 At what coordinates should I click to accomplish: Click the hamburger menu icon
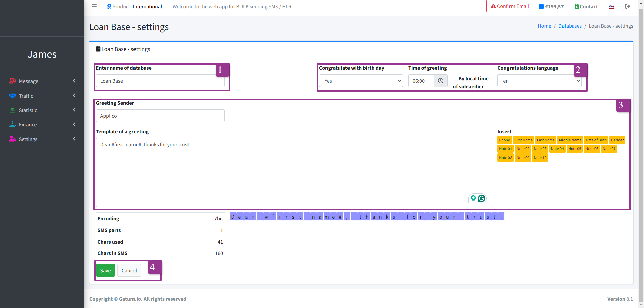coord(94,6)
